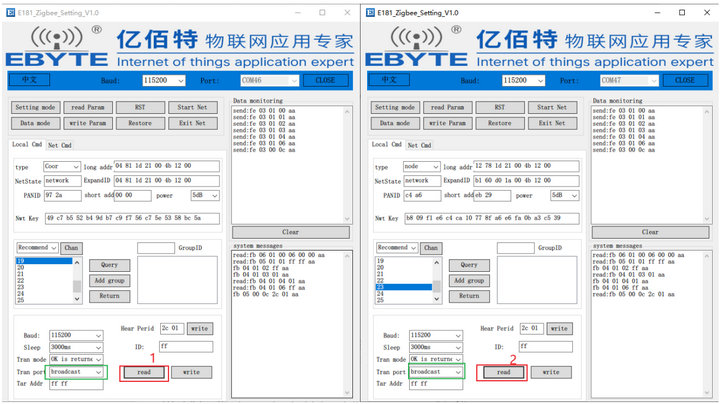Click Clear button in right window
The height and width of the screenshot is (404, 720).
pos(650,232)
